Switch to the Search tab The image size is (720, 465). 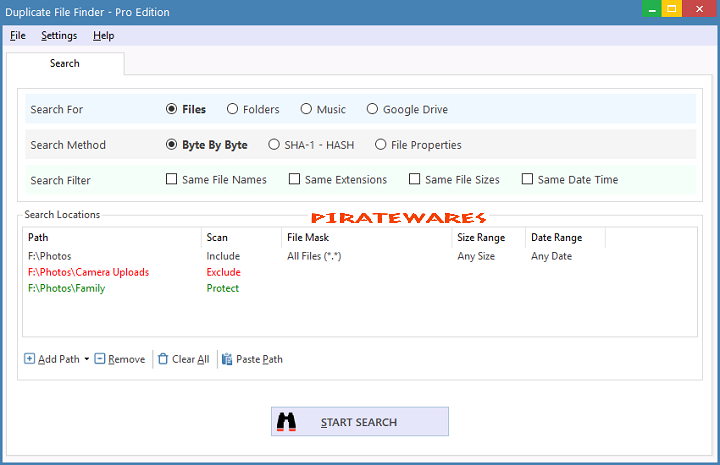tap(65, 63)
